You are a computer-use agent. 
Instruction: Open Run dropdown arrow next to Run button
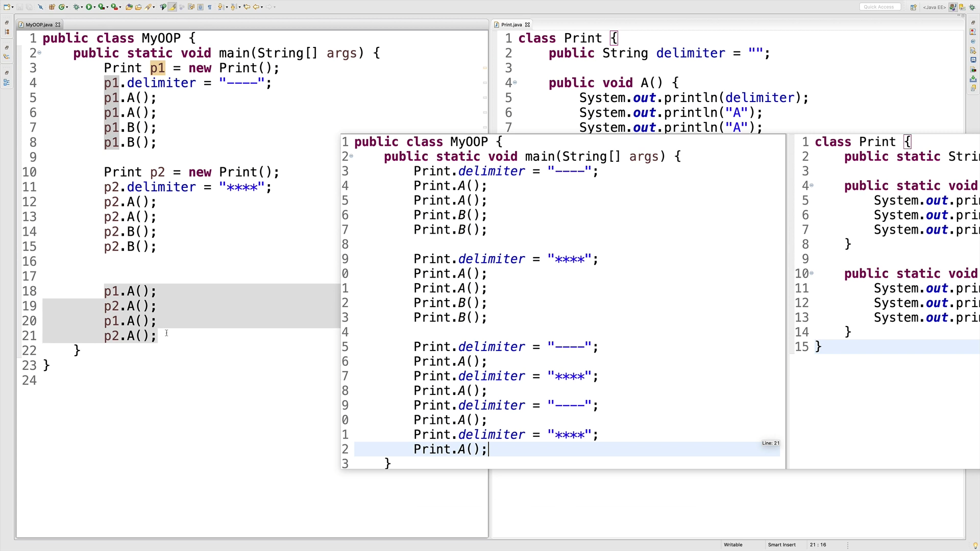[x=94, y=7]
